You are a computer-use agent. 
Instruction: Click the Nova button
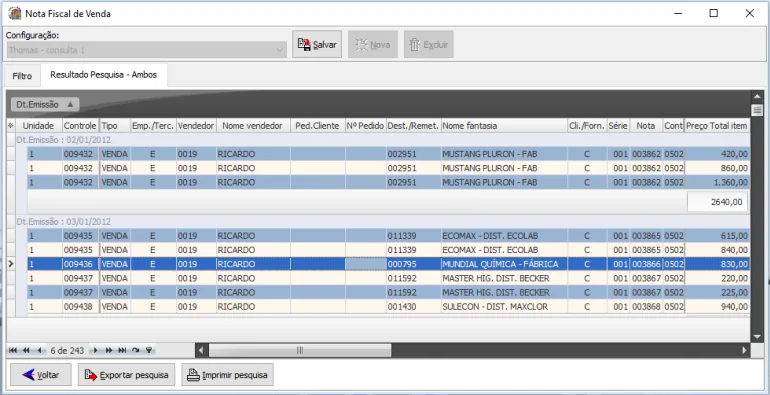373,45
